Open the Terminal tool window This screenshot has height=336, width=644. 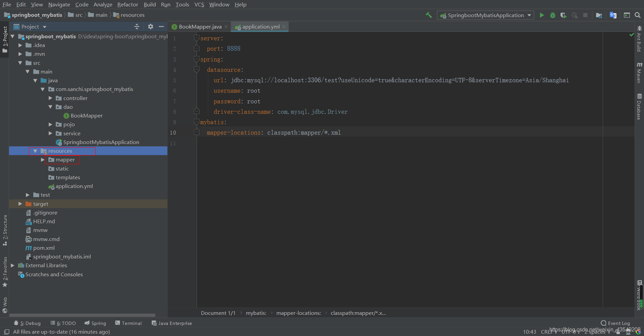pyautogui.click(x=128, y=323)
